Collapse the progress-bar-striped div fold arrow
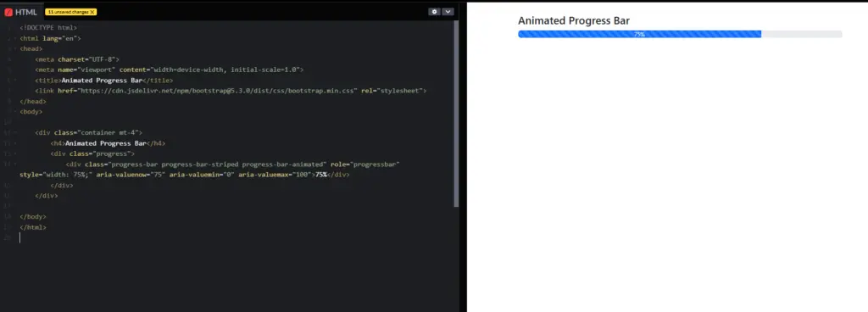 pos(15,164)
